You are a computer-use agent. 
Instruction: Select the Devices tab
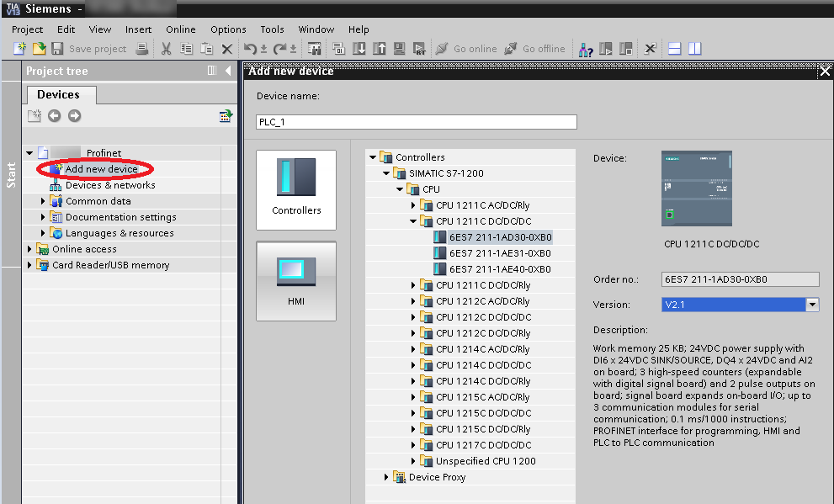58,95
